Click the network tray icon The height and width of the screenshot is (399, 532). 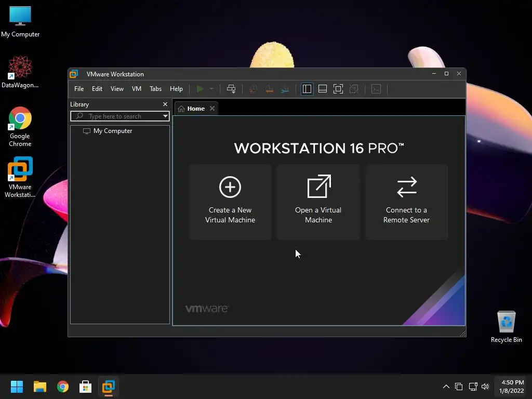click(x=473, y=387)
